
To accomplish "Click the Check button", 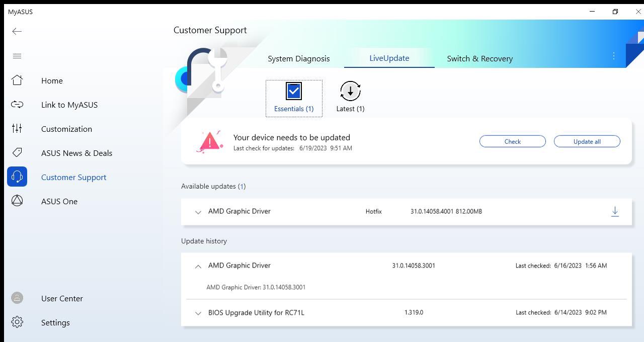I will (x=513, y=141).
